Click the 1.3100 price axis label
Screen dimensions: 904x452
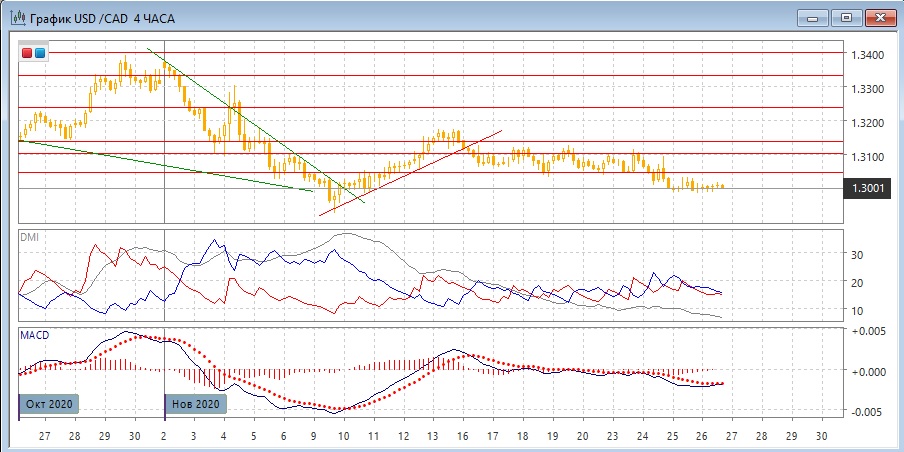866,157
